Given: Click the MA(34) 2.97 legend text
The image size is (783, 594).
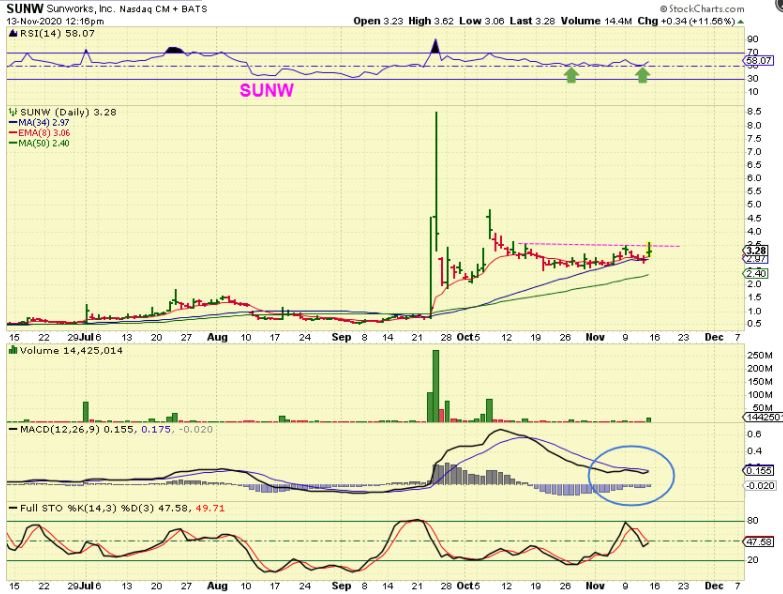Looking at the screenshot, I should (44, 123).
